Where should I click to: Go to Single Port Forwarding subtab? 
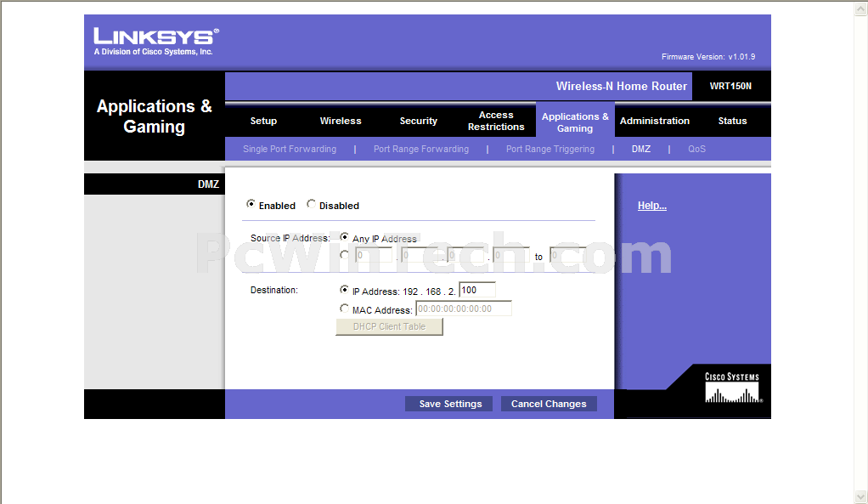290,149
